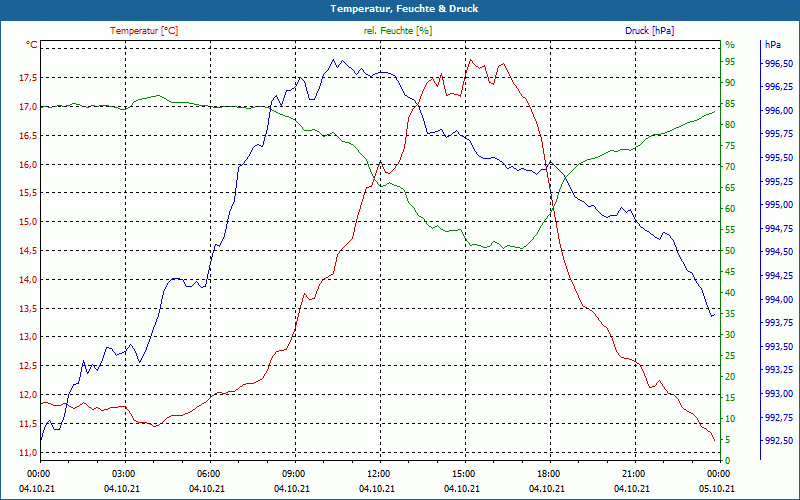Image resolution: width=800 pixels, height=500 pixels.
Task: Click the '14,5' temperature axis value
Action: point(28,251)
